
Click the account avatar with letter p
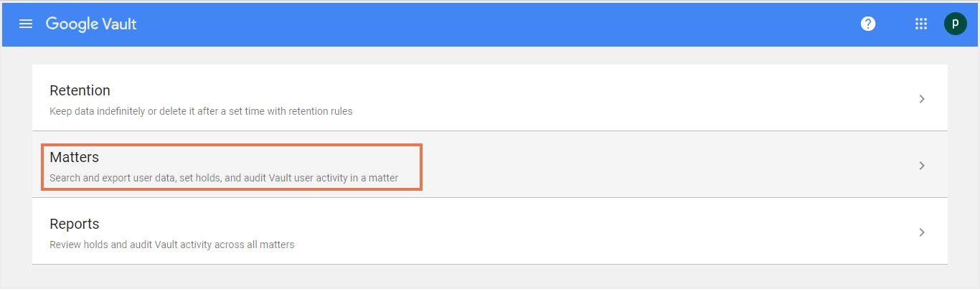(x=955, y=24)
